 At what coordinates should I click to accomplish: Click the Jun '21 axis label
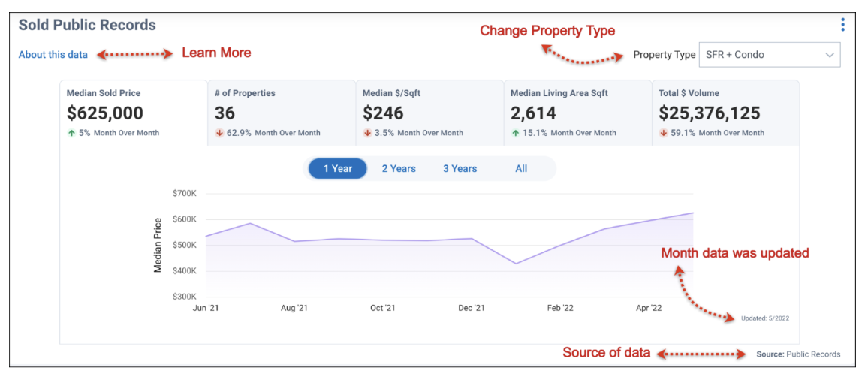point(206,307)
